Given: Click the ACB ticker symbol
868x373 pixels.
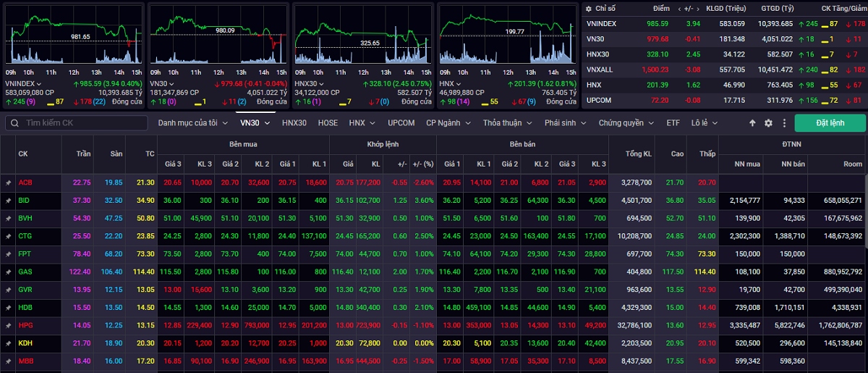Looking at the screenshot, I should [x=25, y=183].
